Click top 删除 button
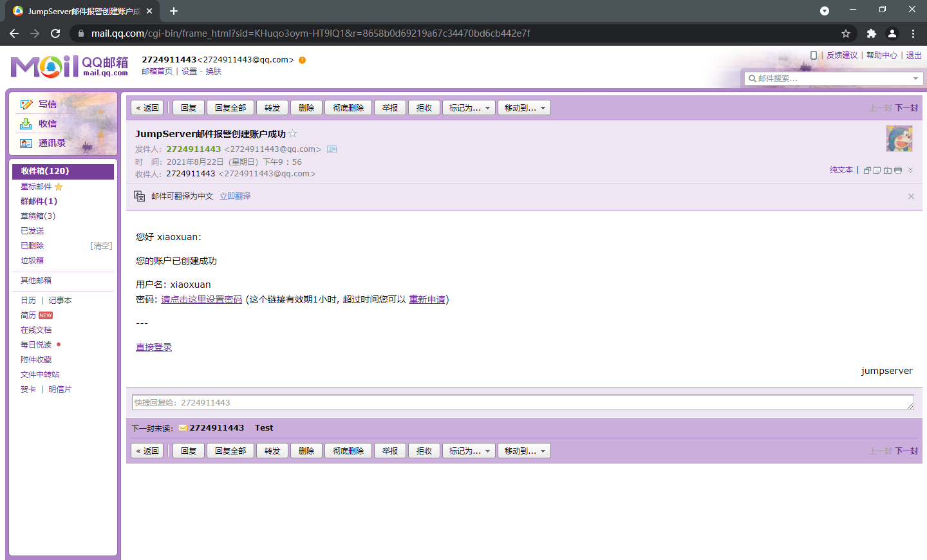The height and width of the screenshot is (560, 927). click(x=306, y=108)
